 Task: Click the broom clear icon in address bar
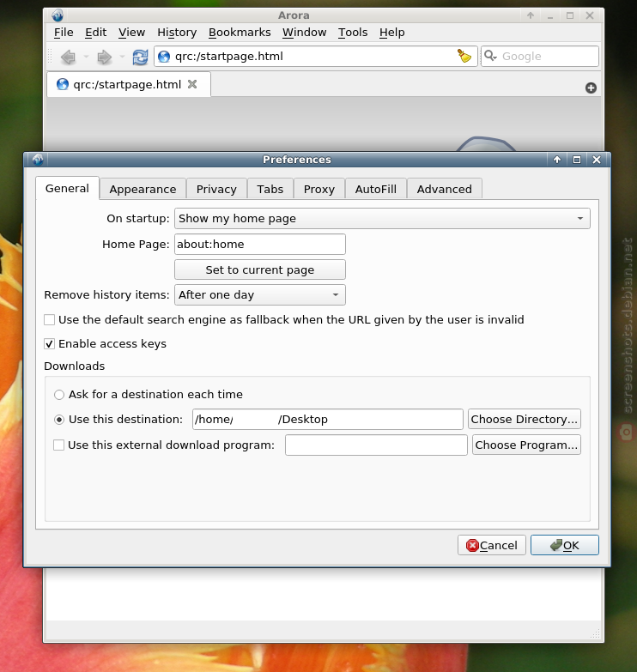pos(464,56)
